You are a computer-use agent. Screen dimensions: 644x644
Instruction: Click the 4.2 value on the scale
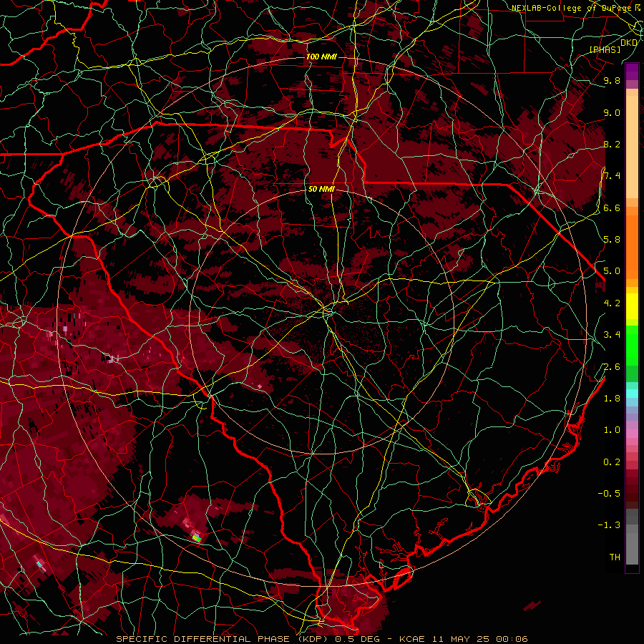(x=612, y=303)
